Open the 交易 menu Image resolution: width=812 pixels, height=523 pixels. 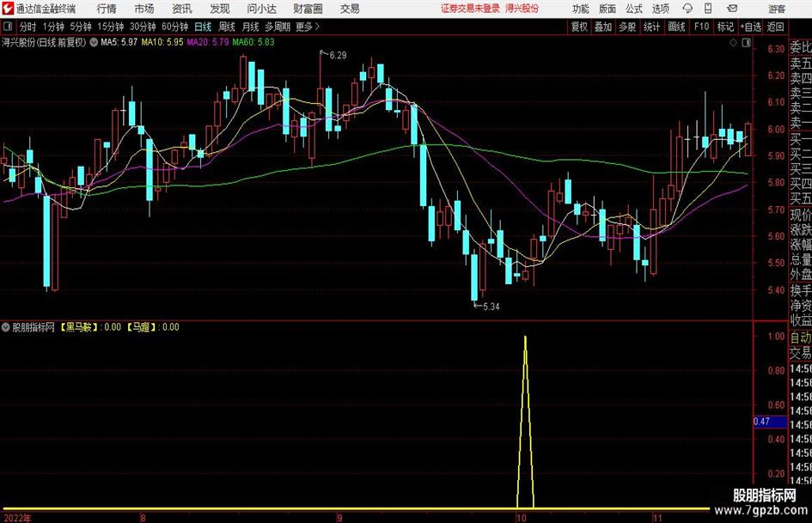(350, 9)
